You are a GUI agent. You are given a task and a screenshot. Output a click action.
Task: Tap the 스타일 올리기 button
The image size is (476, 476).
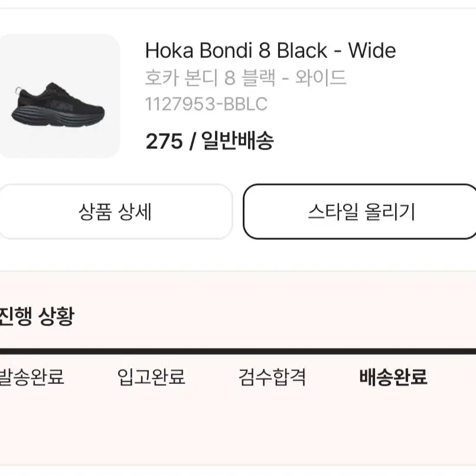tap(360, 211)
